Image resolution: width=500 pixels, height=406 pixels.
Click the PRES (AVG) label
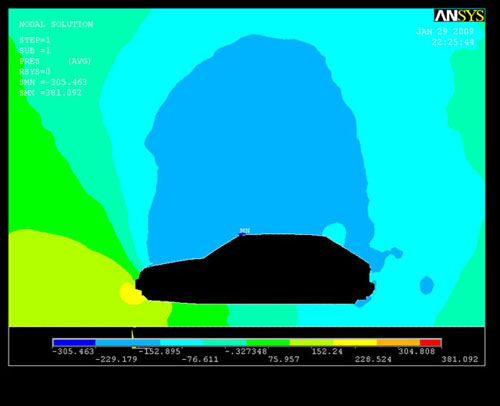[x=55, y=61]
